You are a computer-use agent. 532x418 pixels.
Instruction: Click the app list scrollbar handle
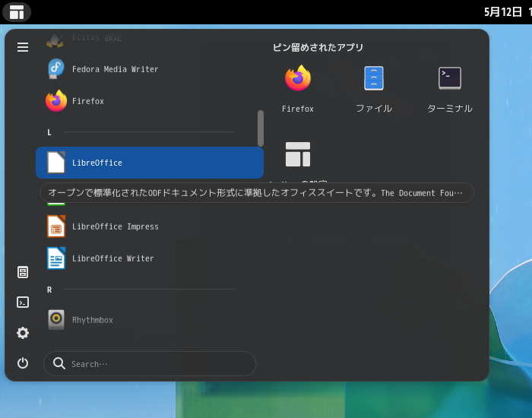click(261, 128)
